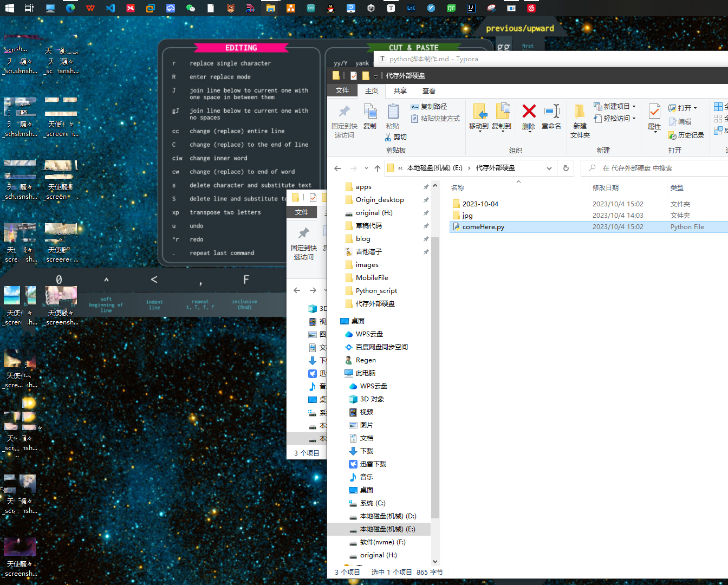Open the recent locations dropdown arrow
Viewport: 728px width, 585px height.
click(366, 168)
